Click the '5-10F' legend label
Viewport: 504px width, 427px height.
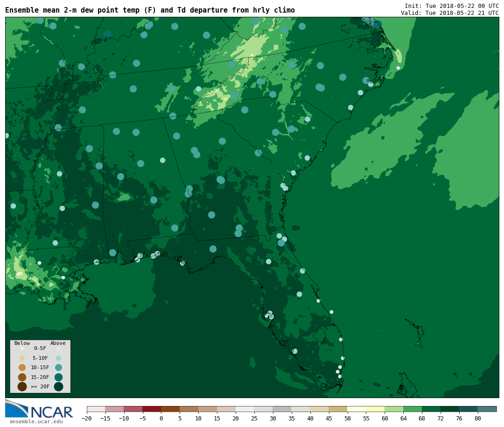point(40,358)
